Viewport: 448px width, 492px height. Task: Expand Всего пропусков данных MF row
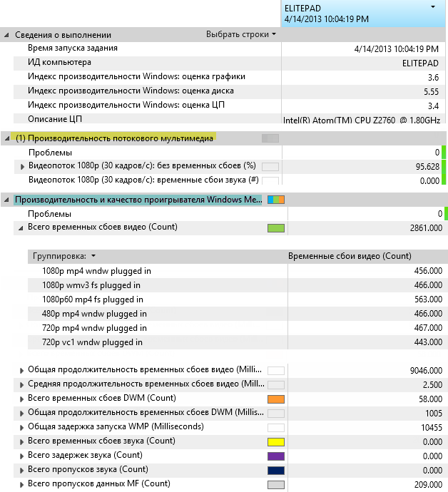(x=21, y=485)
